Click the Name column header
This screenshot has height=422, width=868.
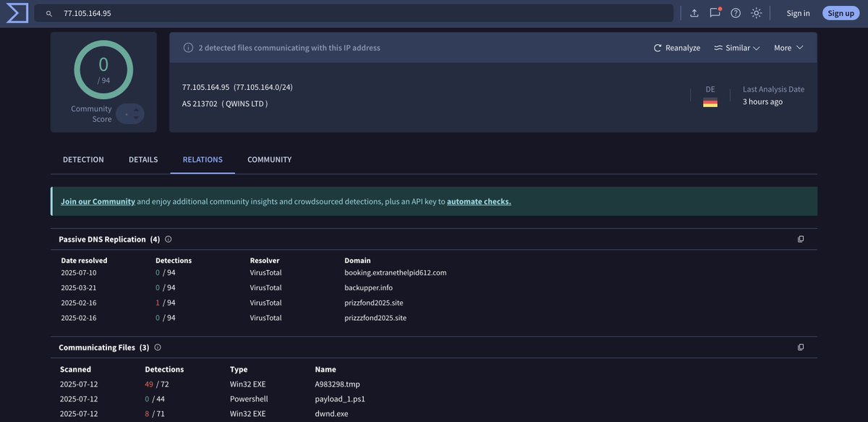pyautogui.click(x=325, y=369)
